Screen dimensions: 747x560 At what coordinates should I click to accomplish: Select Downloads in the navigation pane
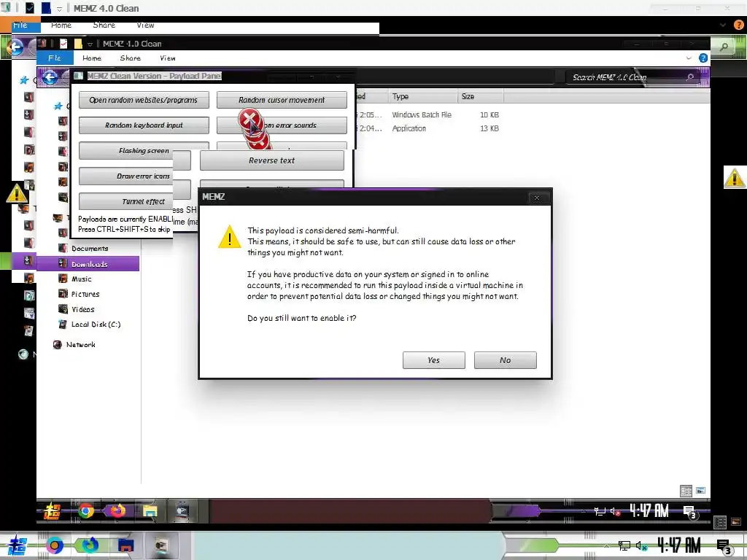89,264
